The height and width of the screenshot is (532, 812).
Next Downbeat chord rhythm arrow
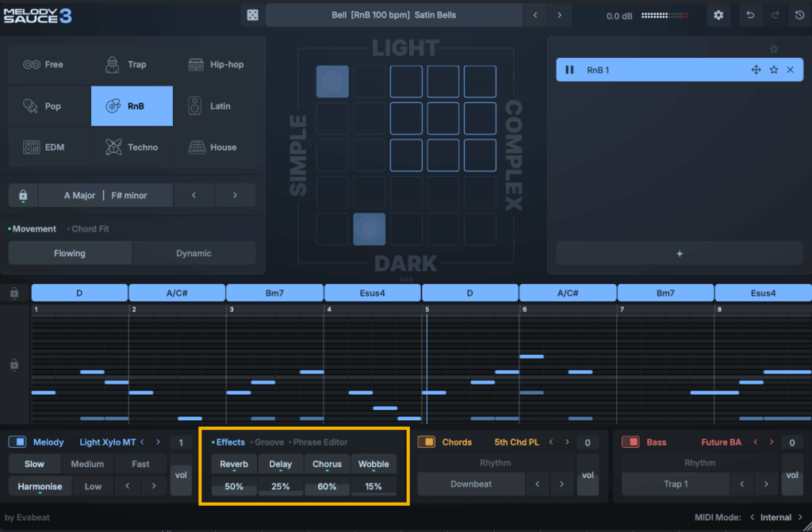click(561, 484)
